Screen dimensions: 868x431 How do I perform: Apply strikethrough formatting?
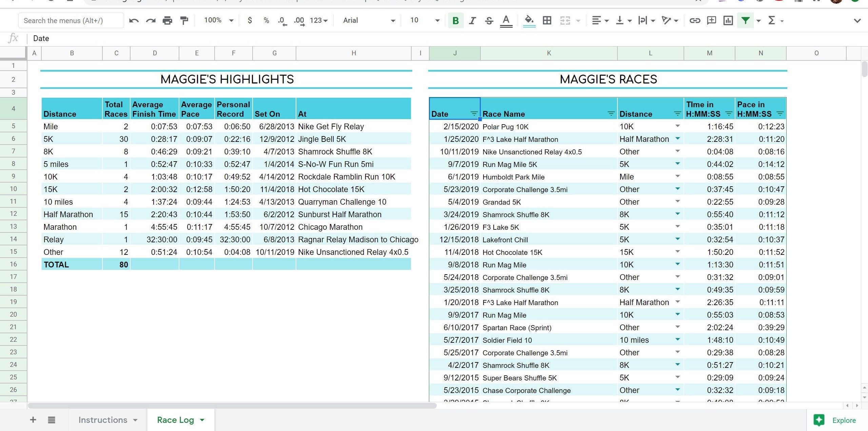pos(489,20)
